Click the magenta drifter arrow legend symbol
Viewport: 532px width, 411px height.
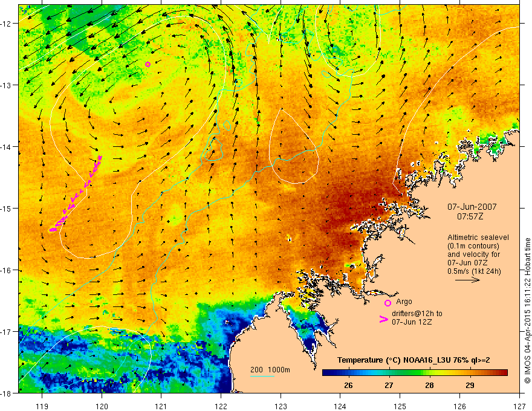click(x=384, y=319)
